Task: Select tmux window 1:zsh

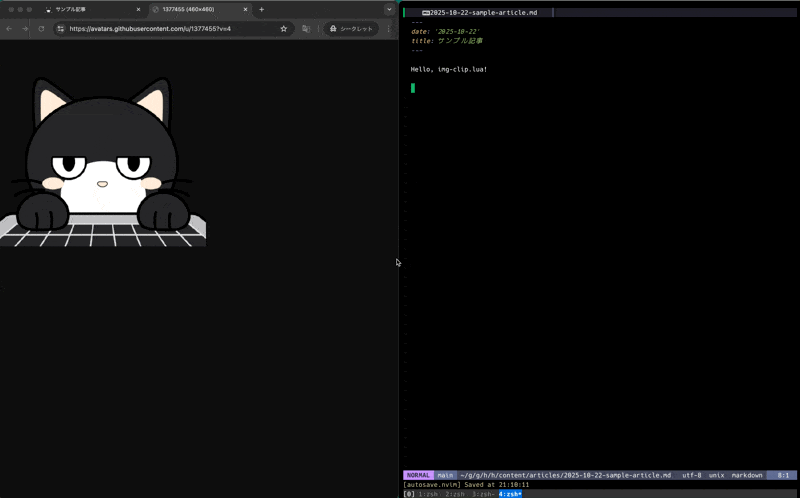Action: pyautogui.click(x=429, y=494)
